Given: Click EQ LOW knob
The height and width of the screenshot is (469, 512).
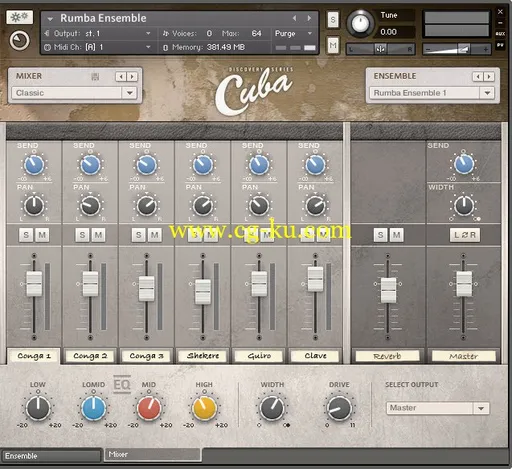Looking at the screenshot, I should pyautogui.click(x=38, y=408).
